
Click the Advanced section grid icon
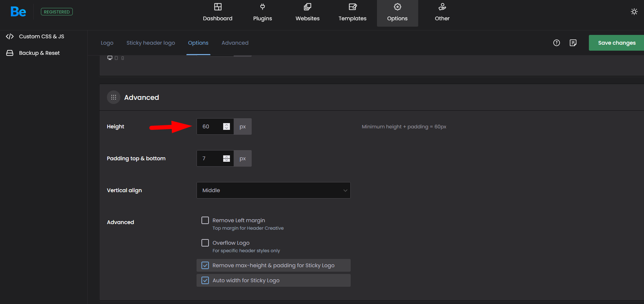[114, 97]
